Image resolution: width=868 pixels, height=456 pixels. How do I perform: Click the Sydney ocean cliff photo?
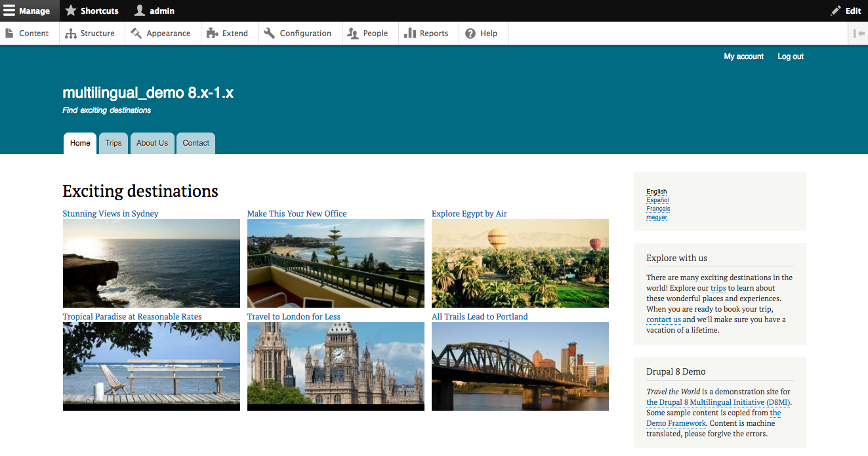(x=152, y=263)
